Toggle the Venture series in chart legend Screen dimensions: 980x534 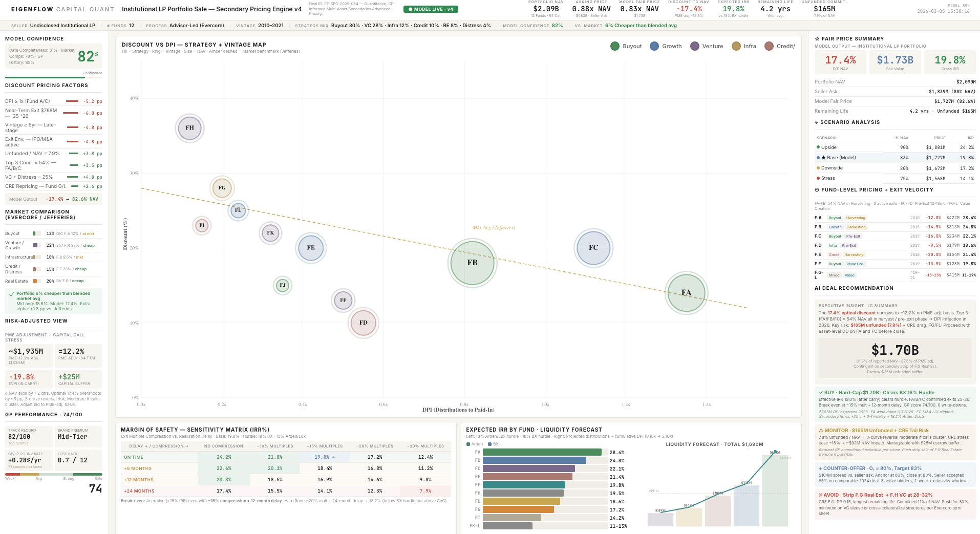[707, 46]
